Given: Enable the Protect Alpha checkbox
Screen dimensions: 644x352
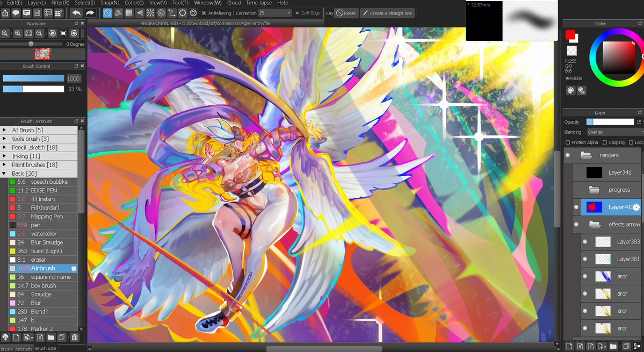Looking at the screenshot, I should (568, 142).
